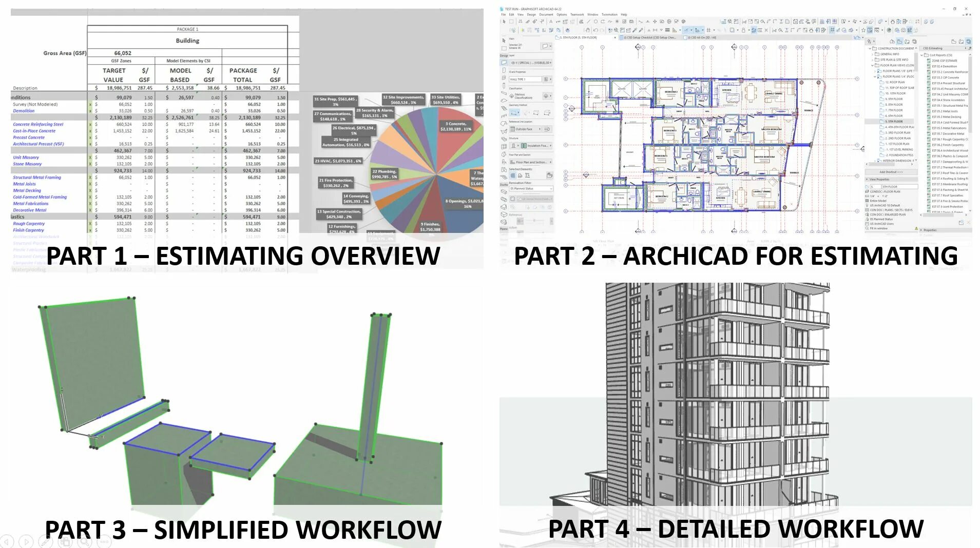Expand the Properties panel below report list

point(921,230)
